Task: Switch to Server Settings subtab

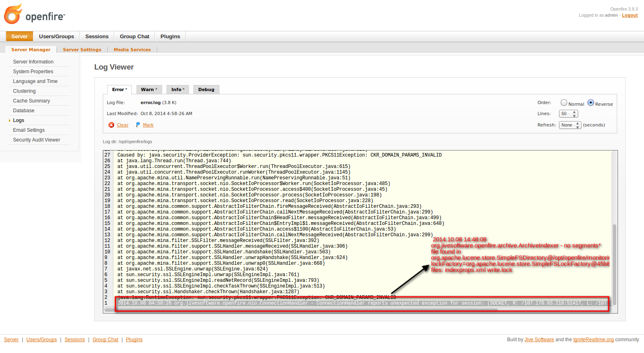Action: (x=82, y=50)
